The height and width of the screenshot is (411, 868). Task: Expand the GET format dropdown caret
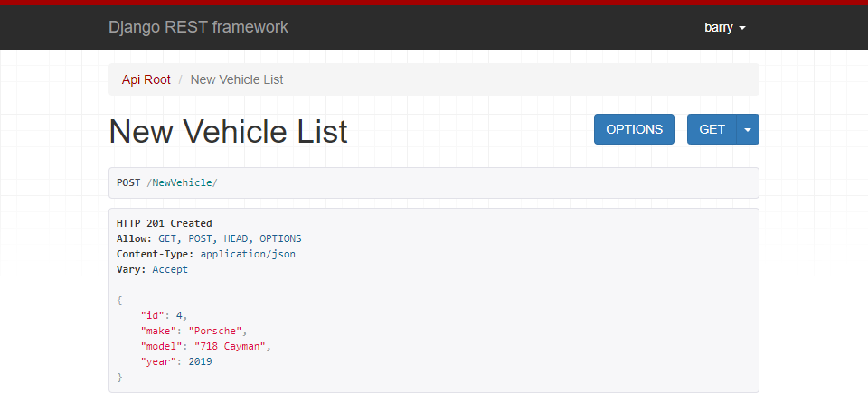click(748, 129)
